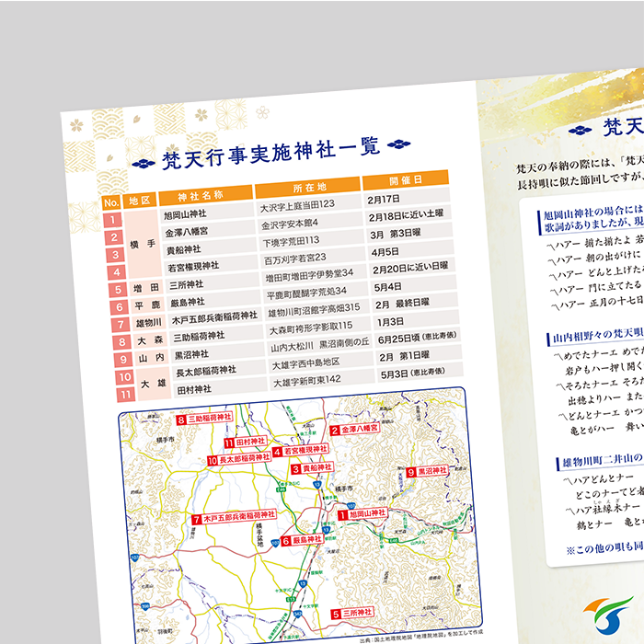
Task: Click the 山内 district cell
Action: coord(152,358)
